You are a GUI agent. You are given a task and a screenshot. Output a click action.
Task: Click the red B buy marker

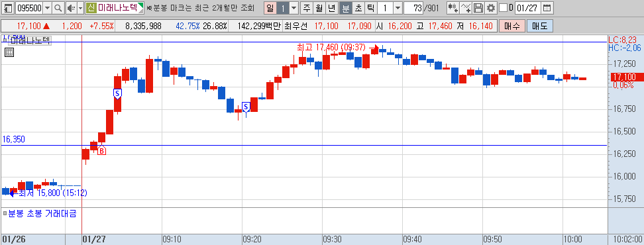pos(101,150)
